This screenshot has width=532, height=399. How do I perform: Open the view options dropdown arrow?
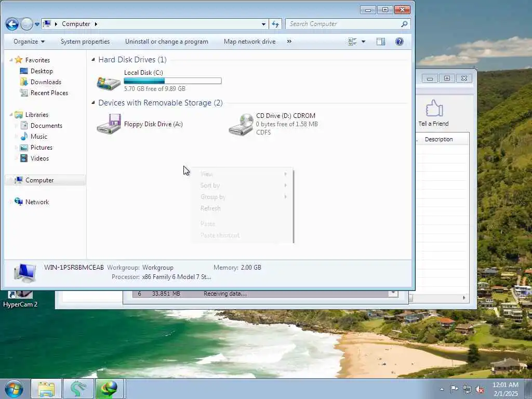tap(363, 42)
